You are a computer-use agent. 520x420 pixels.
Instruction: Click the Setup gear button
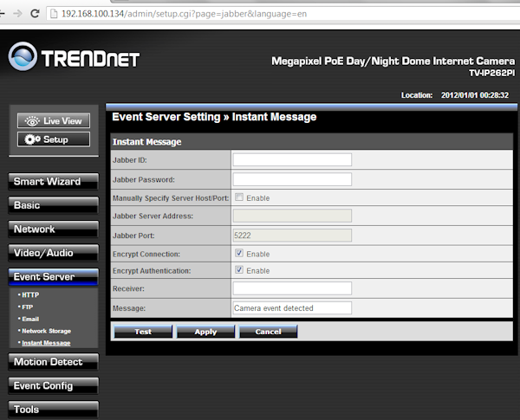(x=54, y=139)
